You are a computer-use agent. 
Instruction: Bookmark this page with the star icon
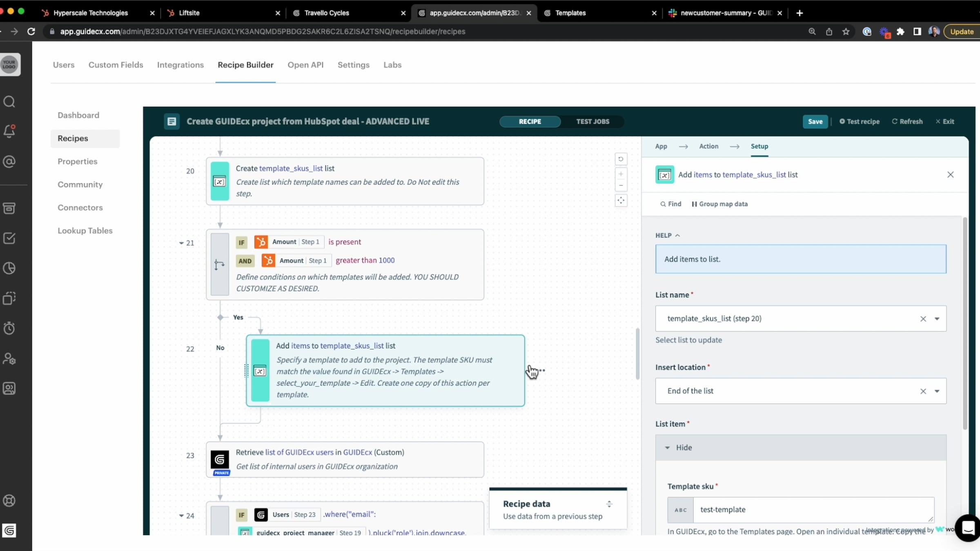(846, 31)
